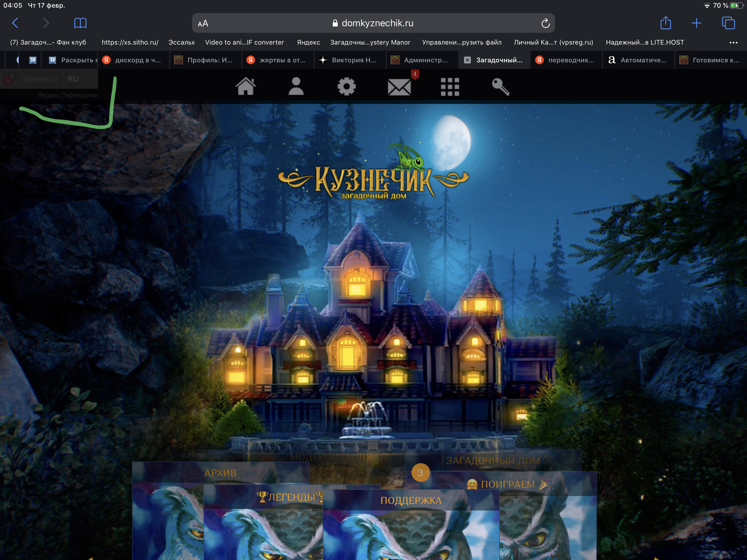Open the ПОДДЕРЖКА section card
Image resolution: width=747 pixels, height=560 pixels.
point(411,501)
